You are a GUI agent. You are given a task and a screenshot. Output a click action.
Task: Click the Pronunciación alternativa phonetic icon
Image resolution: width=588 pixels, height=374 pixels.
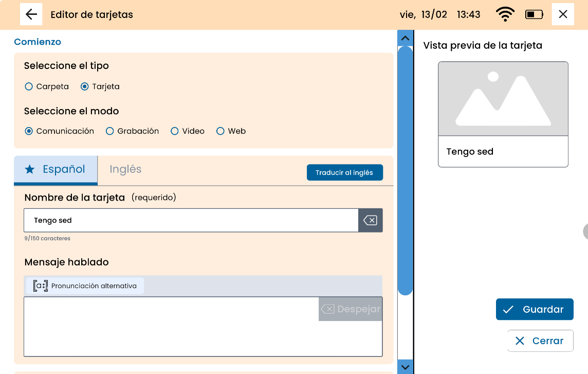40,286
